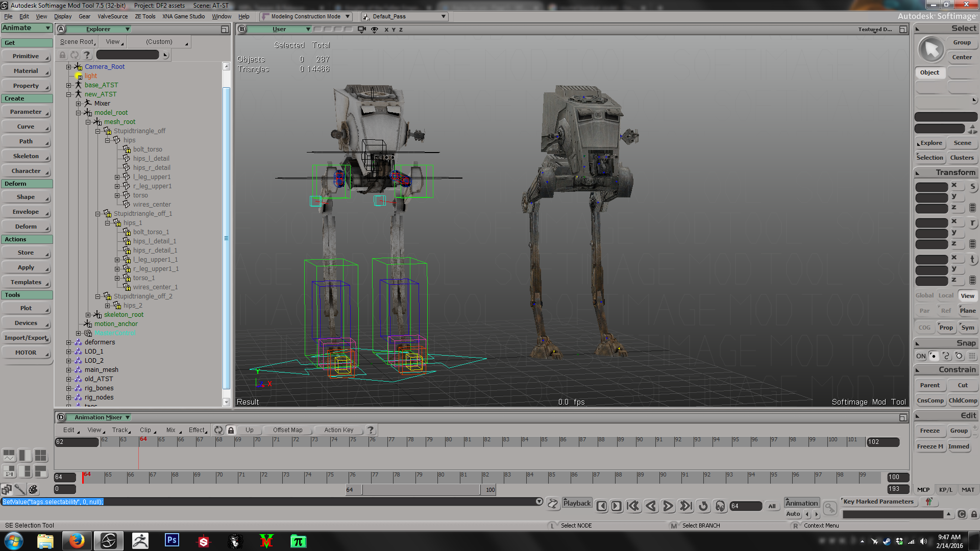Screen dimensions: 980x551
Task: Click the Envelope button
Action: tap(27, 212)
